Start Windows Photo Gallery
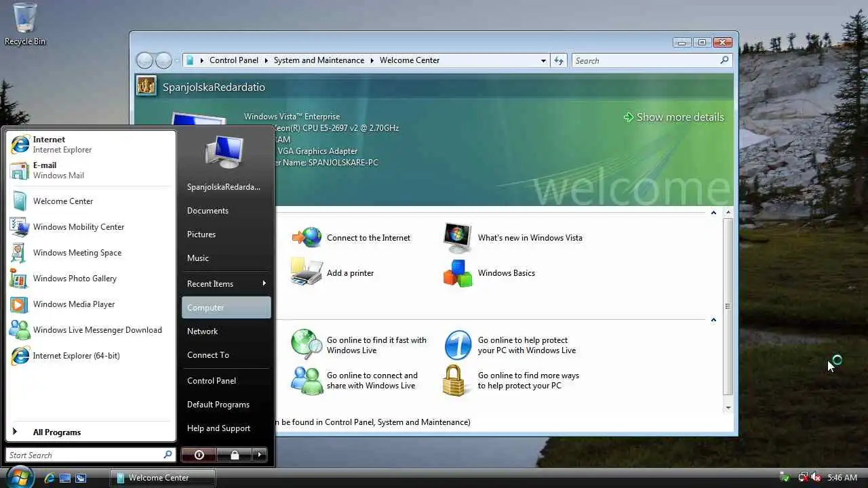The width and height of the screenshot is (868, 488). point(90,279)
